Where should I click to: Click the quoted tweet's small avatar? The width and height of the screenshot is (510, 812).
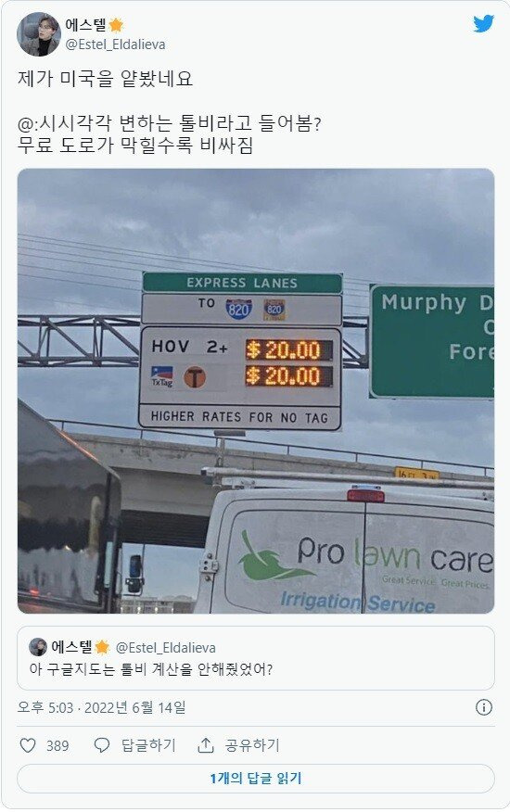pos(38,647)
